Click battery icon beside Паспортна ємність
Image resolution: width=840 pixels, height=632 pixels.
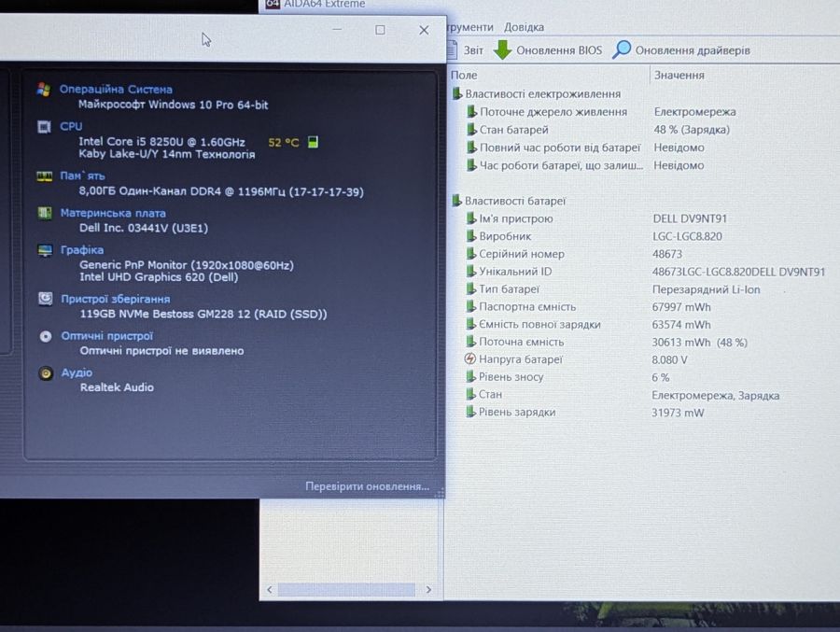pyautogui.click(x=470, y=306)
